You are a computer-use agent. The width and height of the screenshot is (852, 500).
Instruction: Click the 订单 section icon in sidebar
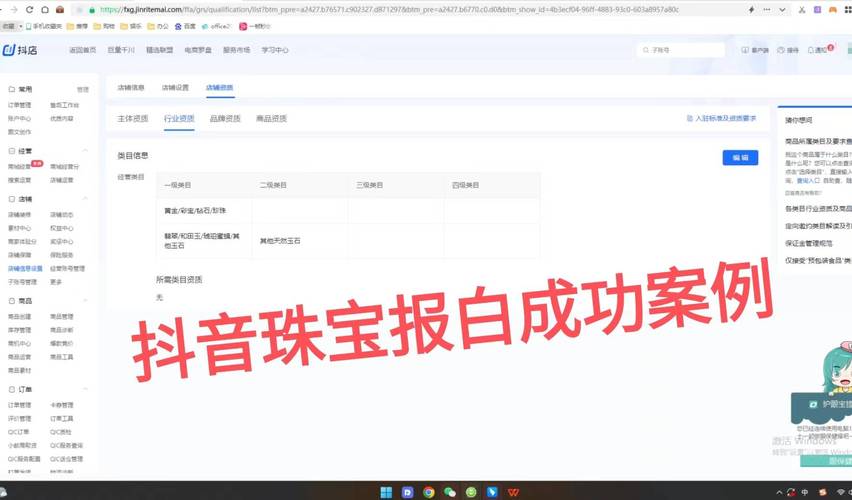(11, 389)
